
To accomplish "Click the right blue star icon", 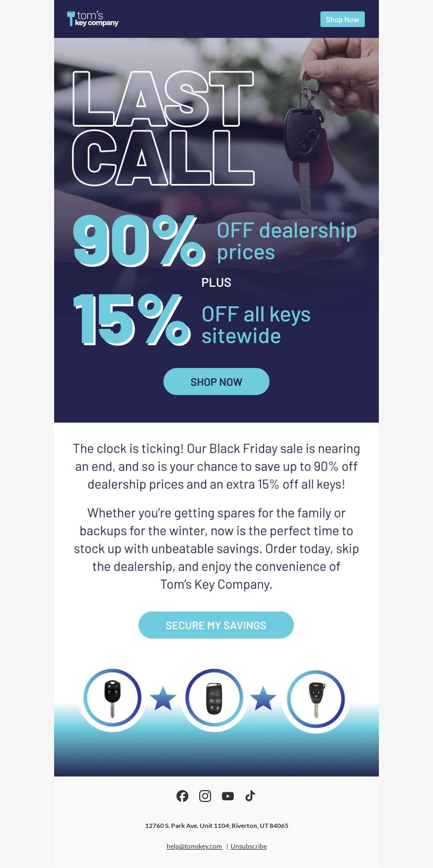I will pos(264,698).
